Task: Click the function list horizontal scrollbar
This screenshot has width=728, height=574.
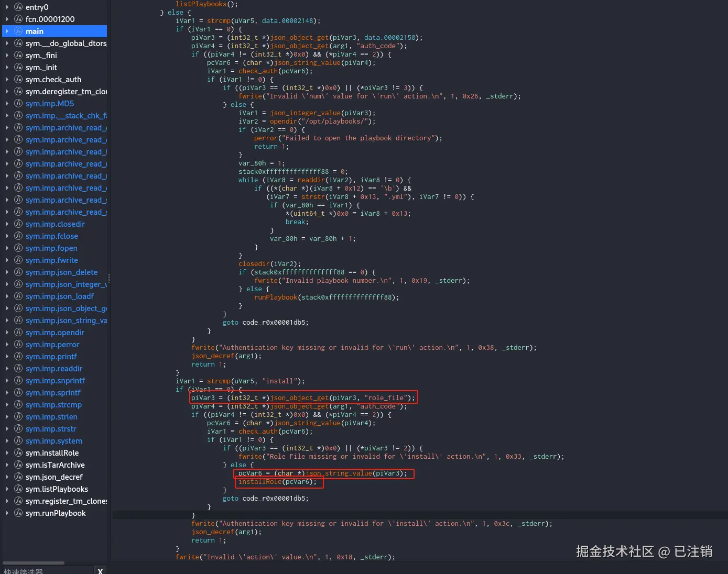Action: (34, 563)
